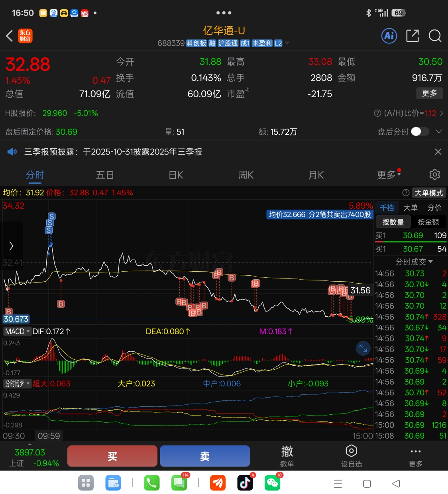Image resolution: width=448 pixels, height=494 pixels.
Task: Open the green Phone app
Action: [x=152, y=483]
